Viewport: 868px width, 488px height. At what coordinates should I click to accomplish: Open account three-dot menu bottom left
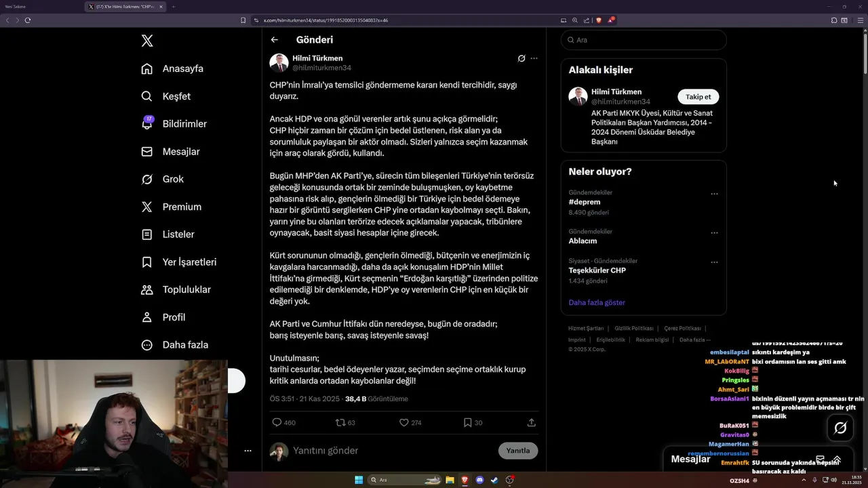point(248,451)
